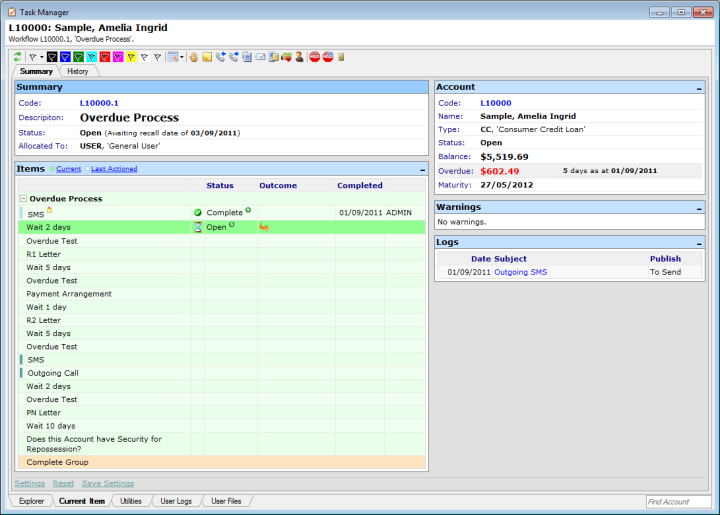
Task: Click the Settings link
Action: 30,483
